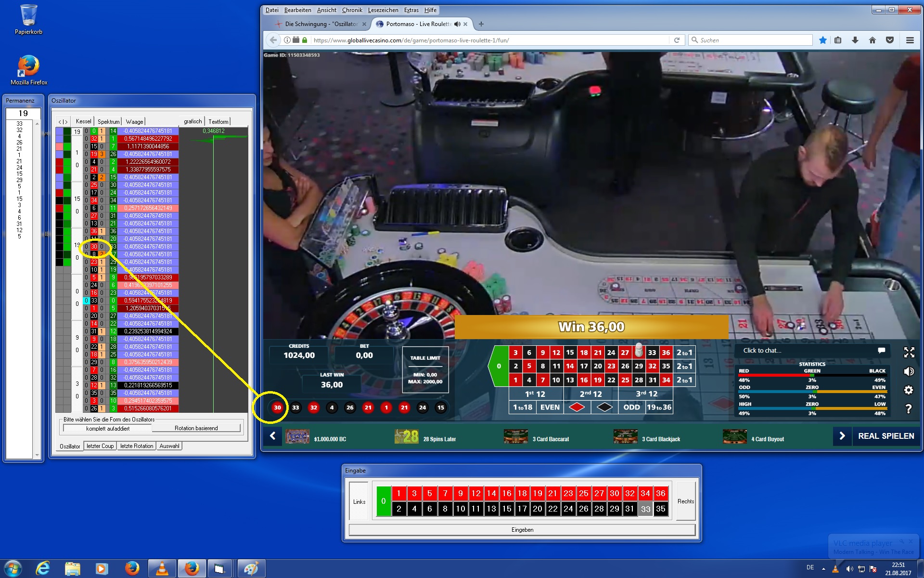
Task: Select the Spektrum tab in Oszillator
Action: click(109, 121)
